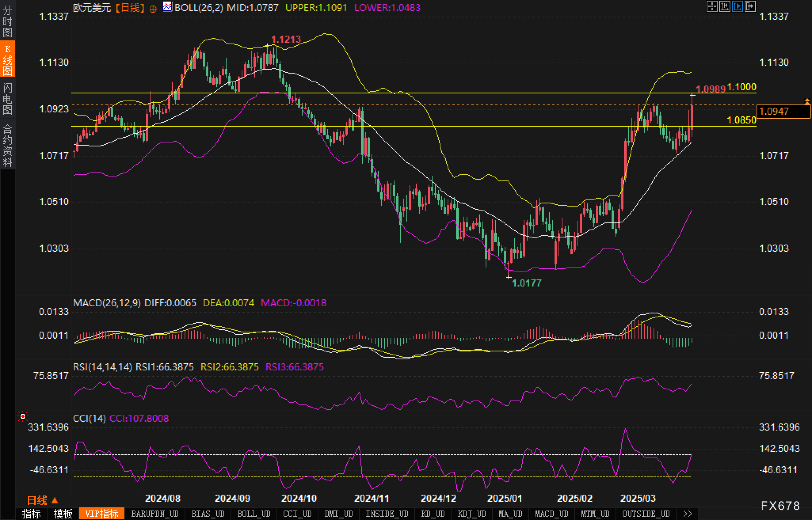Open the 指标 tab at bottom
The image size is (812, 520).
coord(32,514)
